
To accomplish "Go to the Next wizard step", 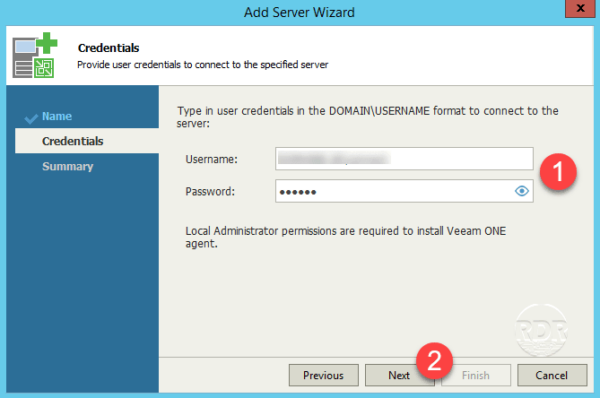I will (x=399, y=375).
